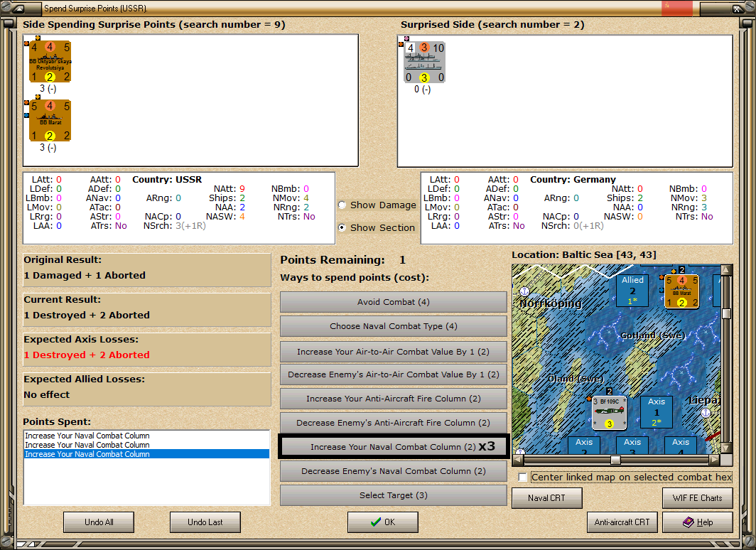756x550 pixels.
Task: Open the Help button
Action: pyautogui.click(x=698, y=522)
